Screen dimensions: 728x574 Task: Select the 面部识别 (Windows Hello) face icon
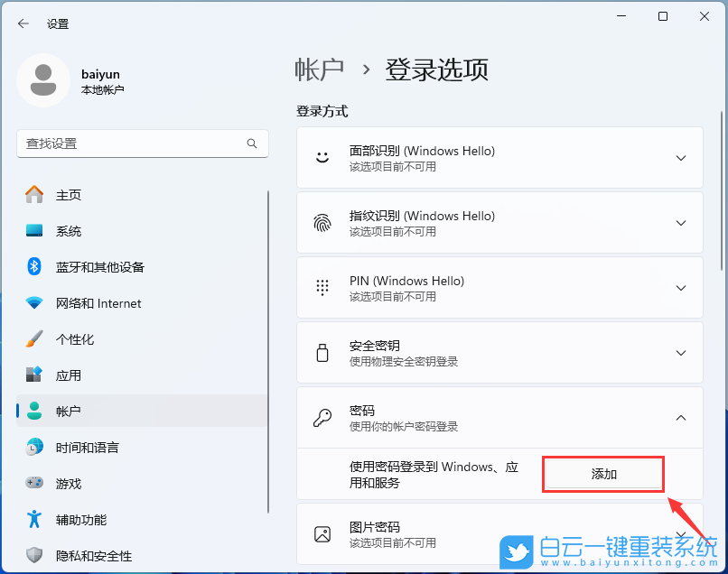pos(322,157)
